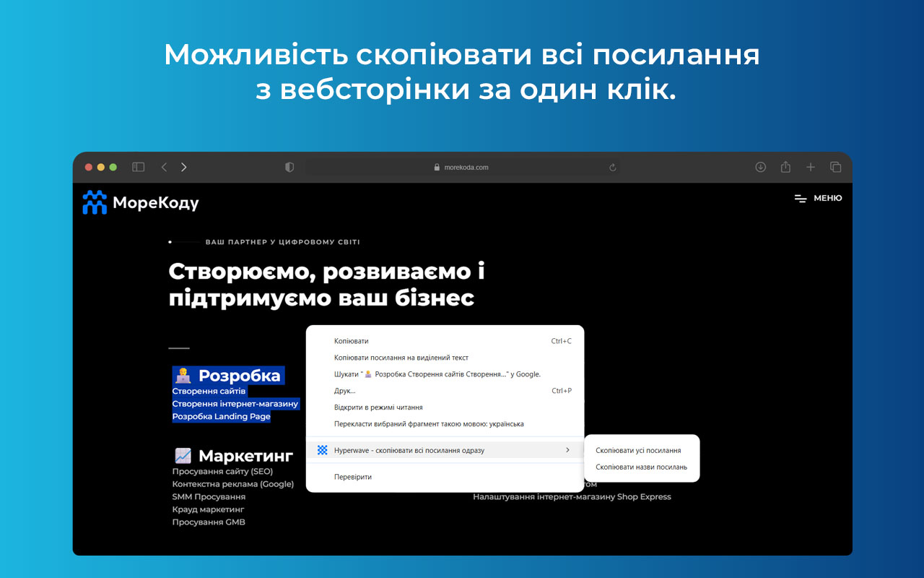This screenshot has width=924, height=578.
Task: Open the Створення інтернет-магазину link
Action: coord(235,404)
